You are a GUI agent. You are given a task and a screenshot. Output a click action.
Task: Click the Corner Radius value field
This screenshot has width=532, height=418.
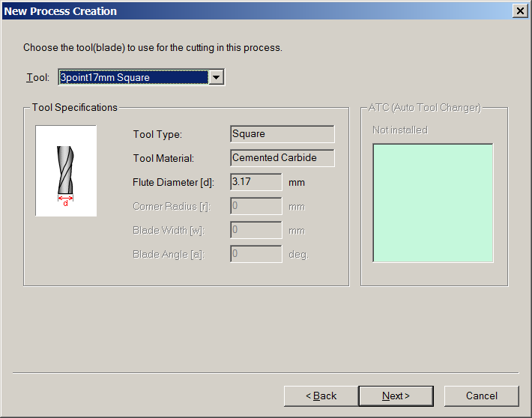256,206
